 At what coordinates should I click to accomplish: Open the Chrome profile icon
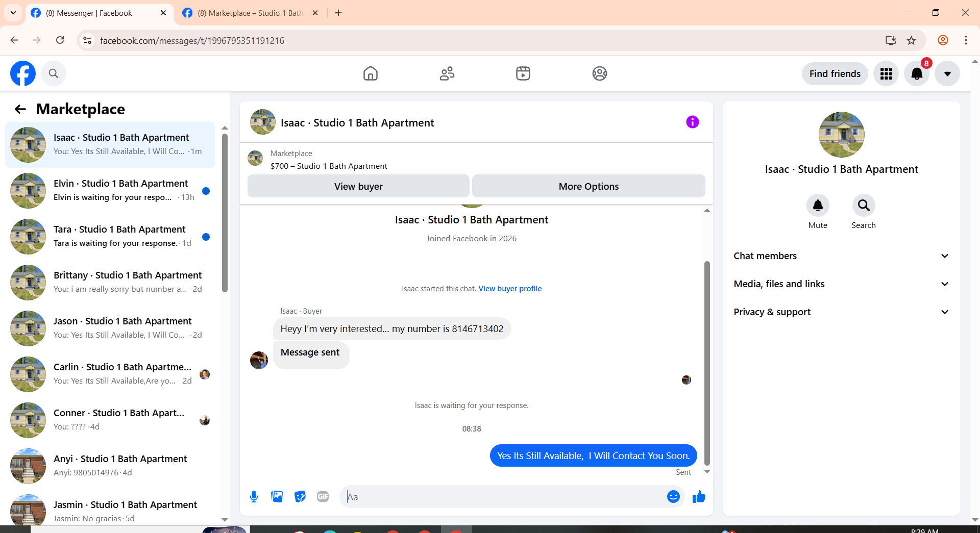click(943, 40)
